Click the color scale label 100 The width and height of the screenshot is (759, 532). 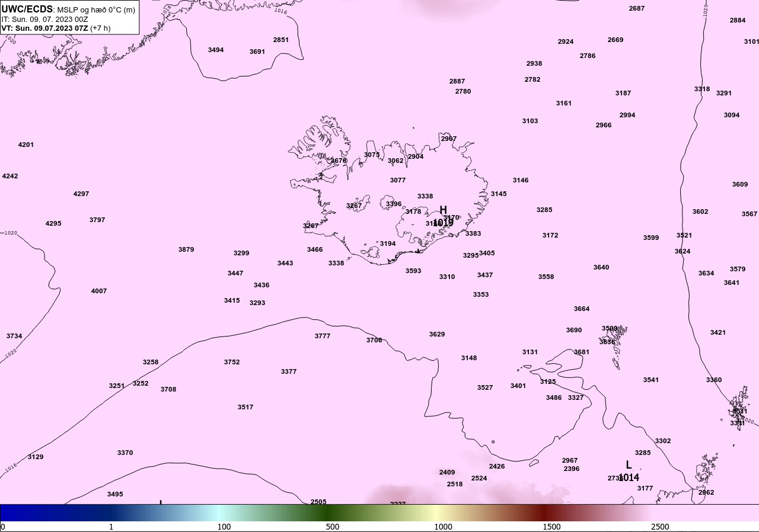click(x=224, y=527)
